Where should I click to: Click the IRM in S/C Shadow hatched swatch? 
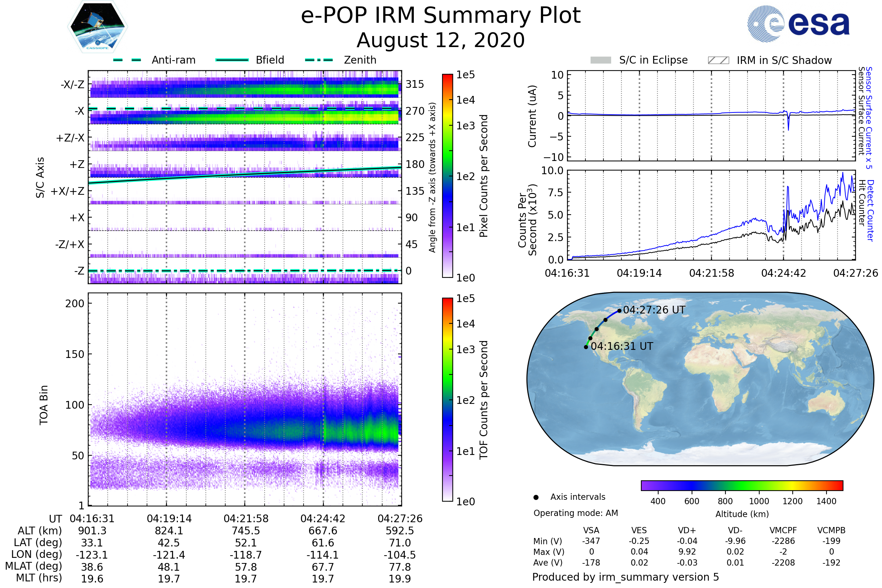[x=718, y=60]
